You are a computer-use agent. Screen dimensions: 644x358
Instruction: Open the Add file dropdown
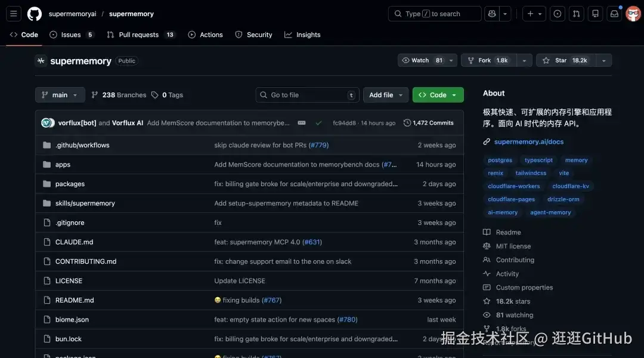(386, 95)
